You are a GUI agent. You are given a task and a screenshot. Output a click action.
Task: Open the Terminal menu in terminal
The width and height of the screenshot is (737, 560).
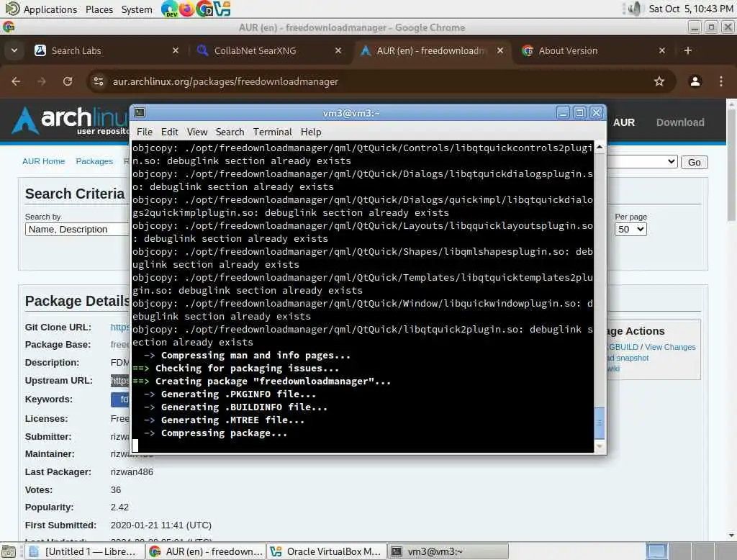tap(273, 132)
